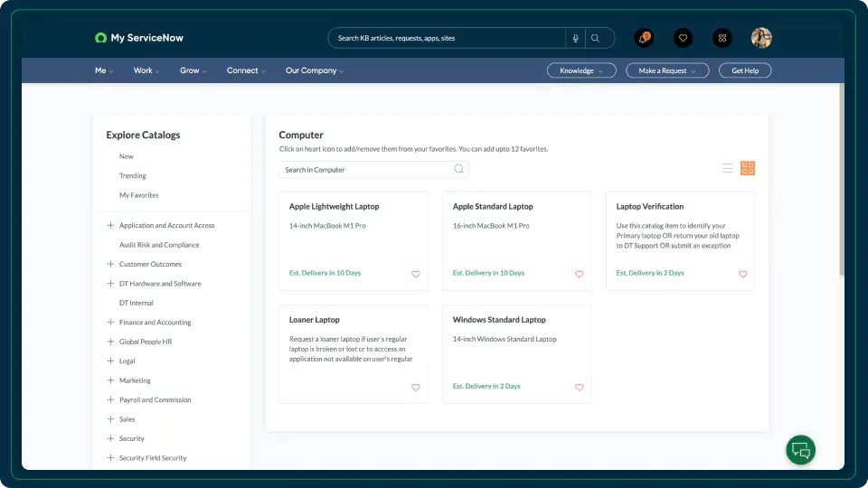Click the Search in Computer field
The height and width of the screenshot is (488, 868).
pos(366,170)
